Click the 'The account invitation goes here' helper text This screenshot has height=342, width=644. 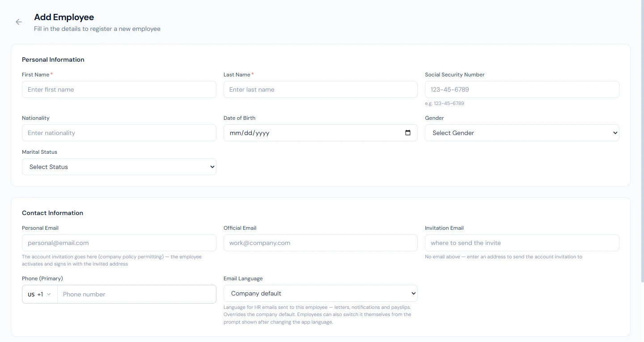(112, 260)
